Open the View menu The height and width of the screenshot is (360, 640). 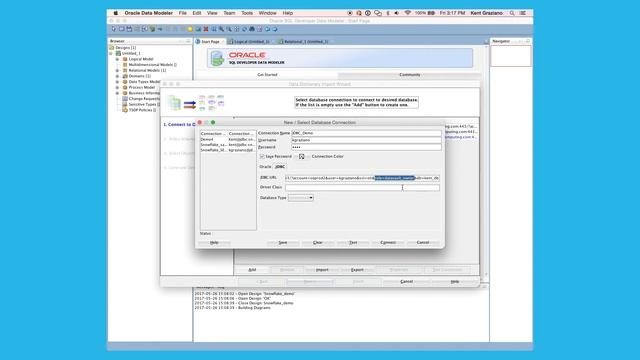tap(212, 13)
